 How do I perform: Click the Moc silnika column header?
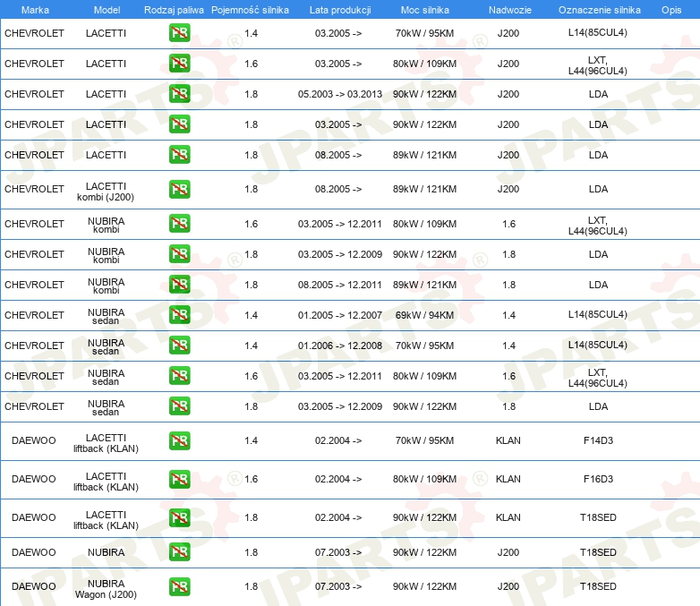tap(424, 10)
